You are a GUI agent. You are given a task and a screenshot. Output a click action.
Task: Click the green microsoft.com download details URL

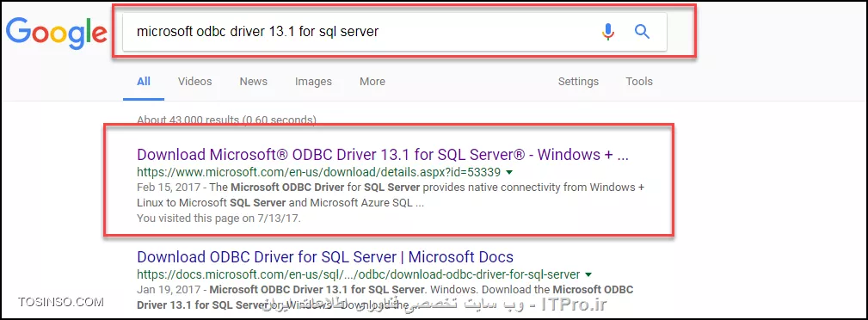tap(319, 172)
